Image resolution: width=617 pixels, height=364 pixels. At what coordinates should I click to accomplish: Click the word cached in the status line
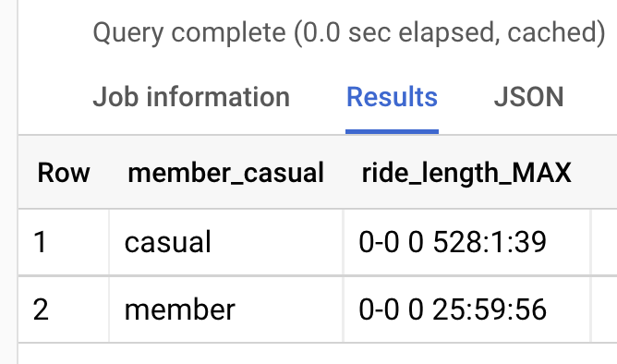click(x=553, y=32)
